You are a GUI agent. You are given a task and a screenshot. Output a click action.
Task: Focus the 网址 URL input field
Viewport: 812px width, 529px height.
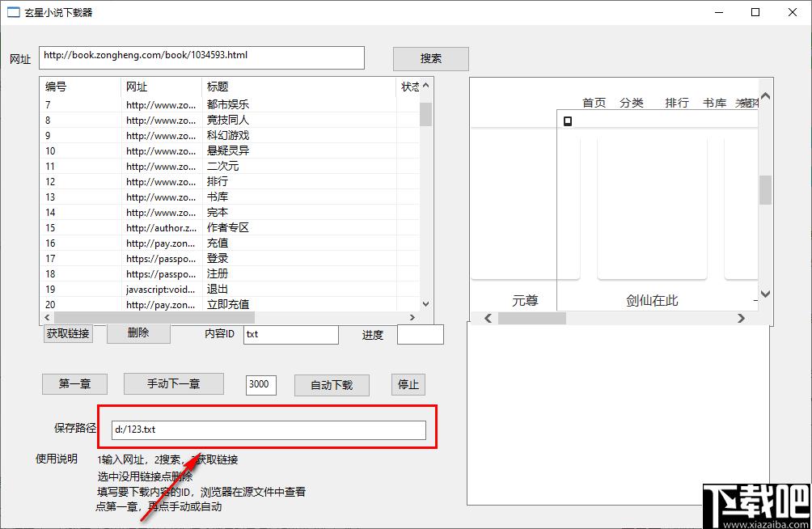point(201,57)
